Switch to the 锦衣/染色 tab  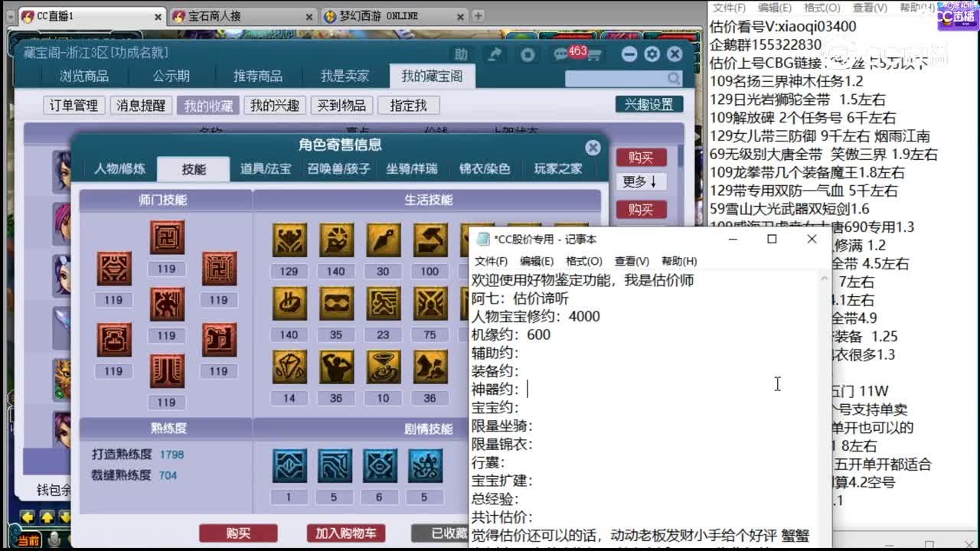[x=485, y=169]
